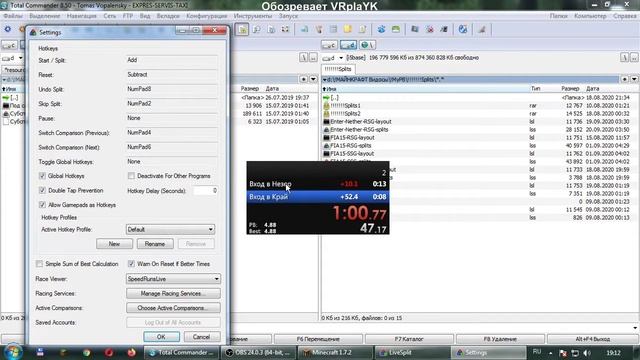Open Active Hotkey Profile dropdown

[x=170, y=229]
